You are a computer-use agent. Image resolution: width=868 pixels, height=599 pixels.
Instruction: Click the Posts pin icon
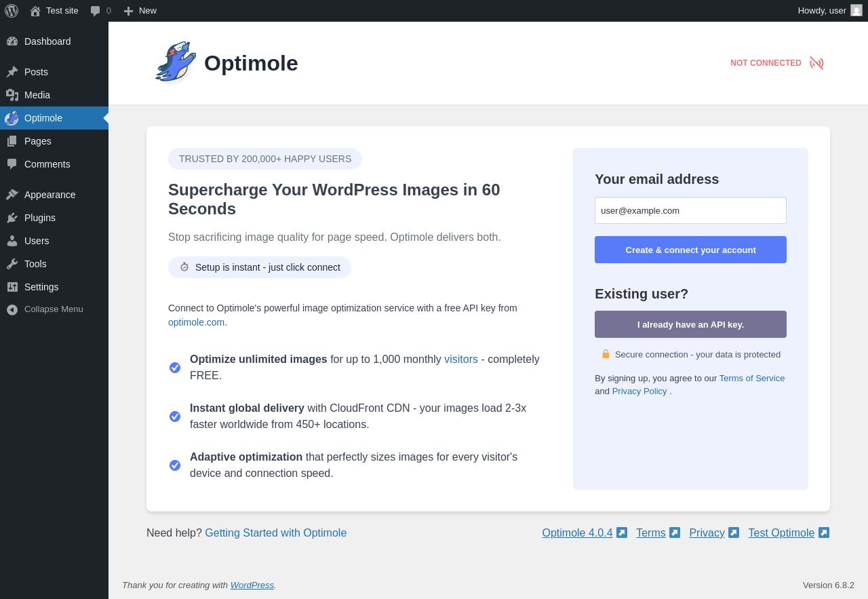click(12, 72)
